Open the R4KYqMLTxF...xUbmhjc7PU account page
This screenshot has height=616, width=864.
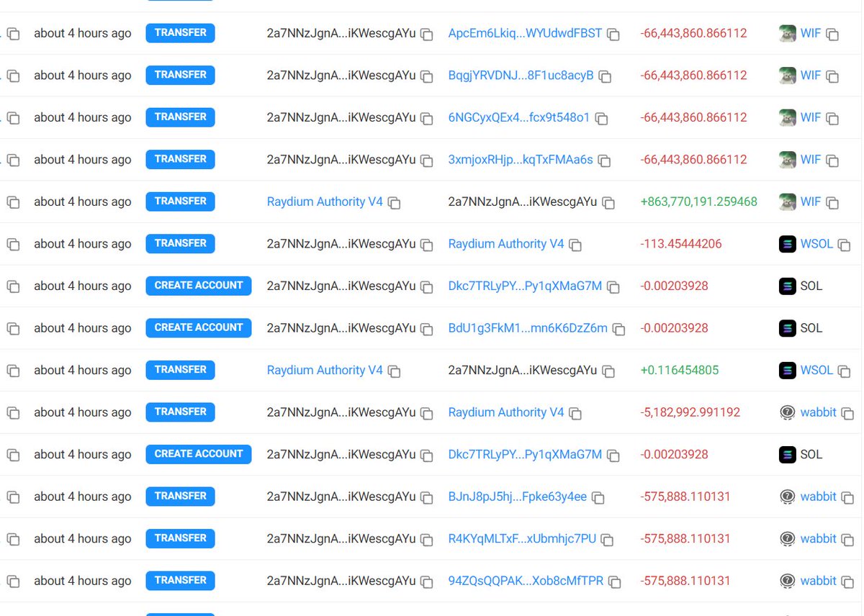tap(522, 539)
